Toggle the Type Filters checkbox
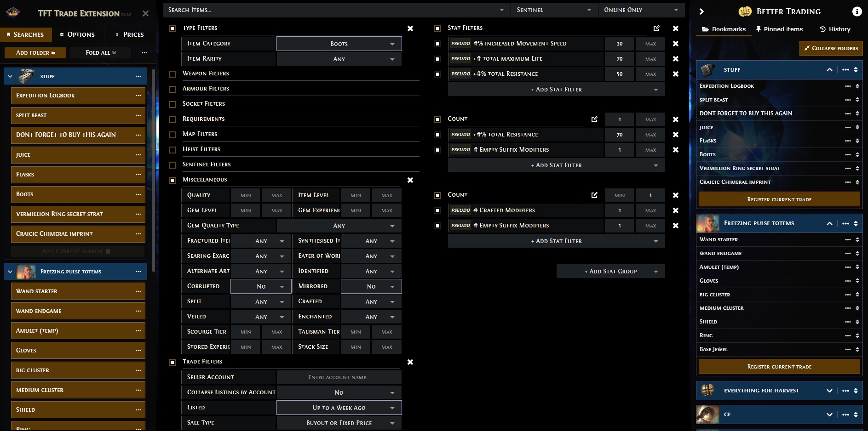Screen dimensions: 868x431 pos(172,28)
